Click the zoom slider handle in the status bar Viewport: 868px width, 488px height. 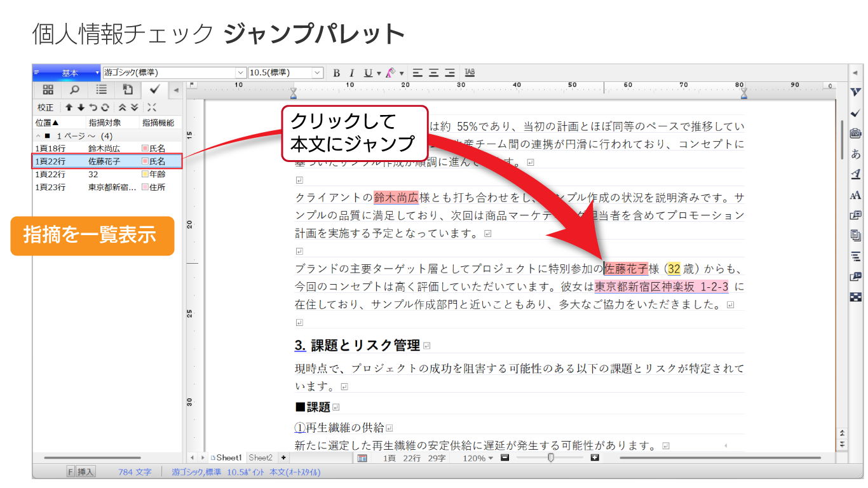click(x=550, y=457)
